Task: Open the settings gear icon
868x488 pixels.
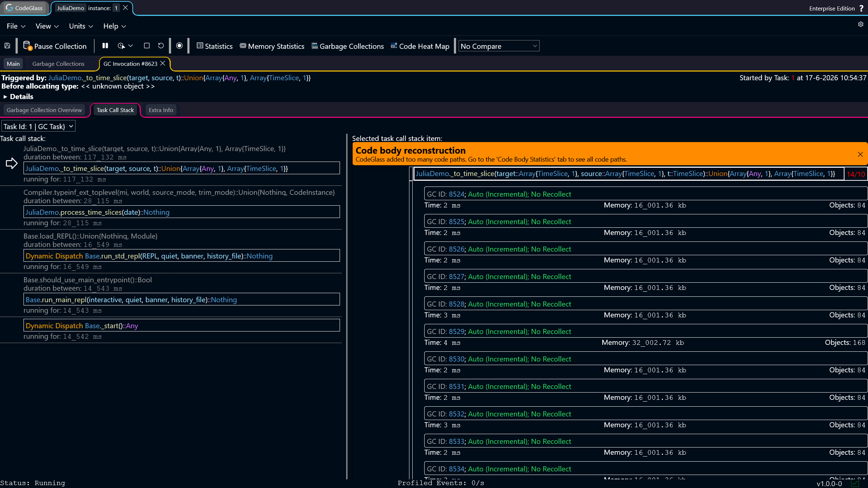Action: (x=861, y=24)
